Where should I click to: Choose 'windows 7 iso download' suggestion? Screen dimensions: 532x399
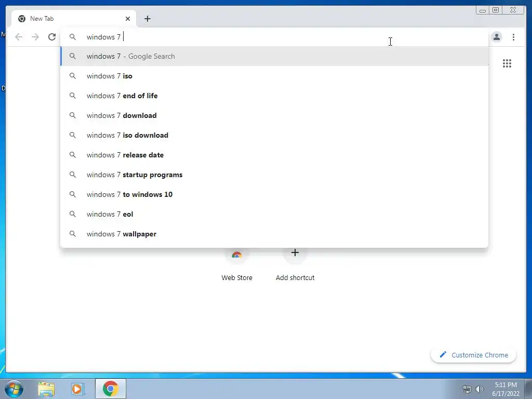[x=274, y=135]
